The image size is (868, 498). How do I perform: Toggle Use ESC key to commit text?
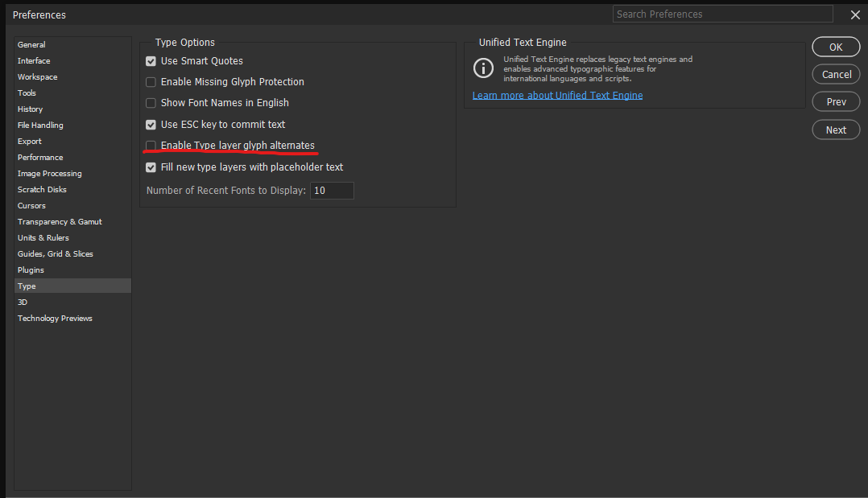point(151,125)
